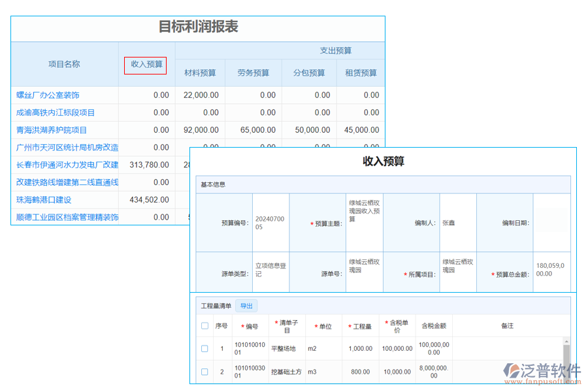
Task: Open the 珠海鹤港口建设 project
Action: coord(42,199)
